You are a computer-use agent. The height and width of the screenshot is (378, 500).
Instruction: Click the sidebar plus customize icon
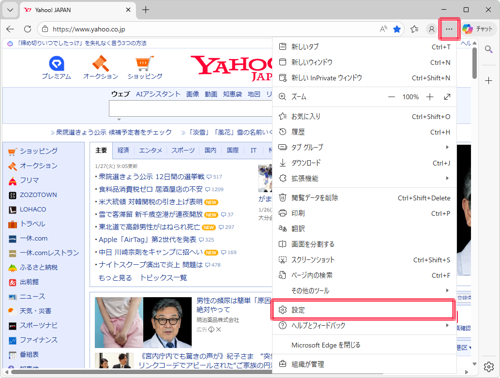tap(489, 80)
